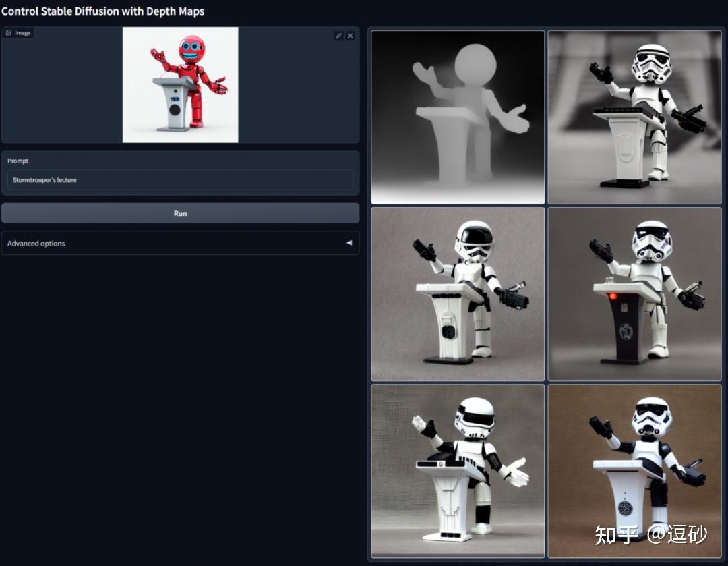Select the uploaded red robot input image
This screenshot has height=566, width=728.
point(180,84)
